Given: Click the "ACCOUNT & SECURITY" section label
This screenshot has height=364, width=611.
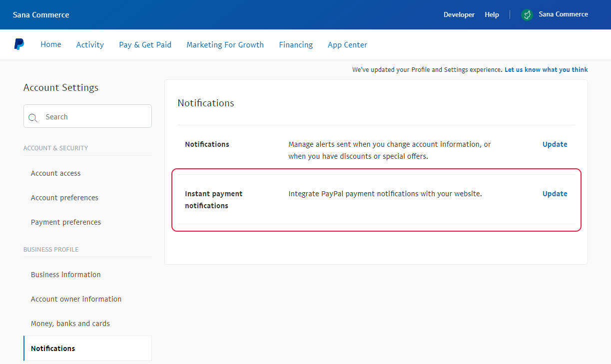Looking at the screenshot, I should pyautogui.click(x=55, y=148).
